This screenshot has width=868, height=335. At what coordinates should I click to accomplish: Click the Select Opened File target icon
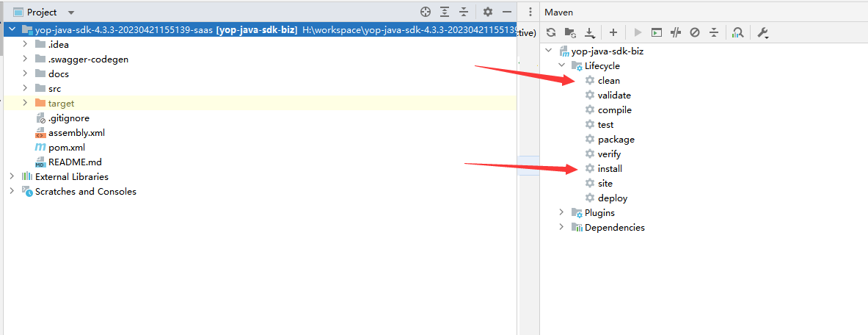pos(426,12)
